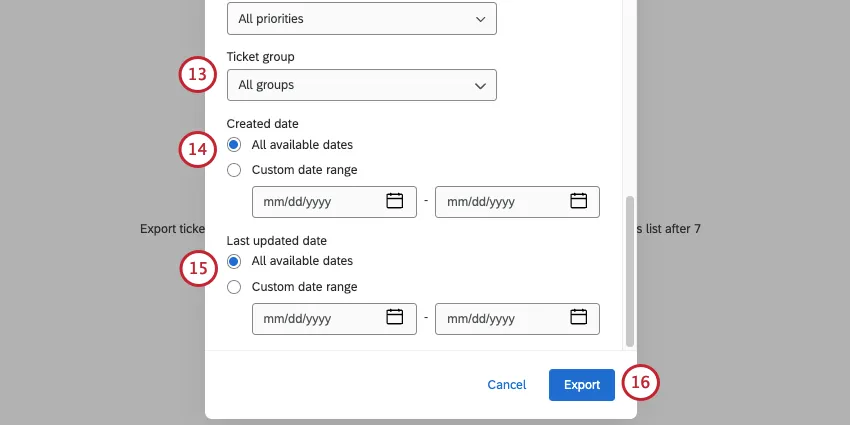Open calendar for Created date start field
Screen dimensions: 850x425
[x=394, y=201]
